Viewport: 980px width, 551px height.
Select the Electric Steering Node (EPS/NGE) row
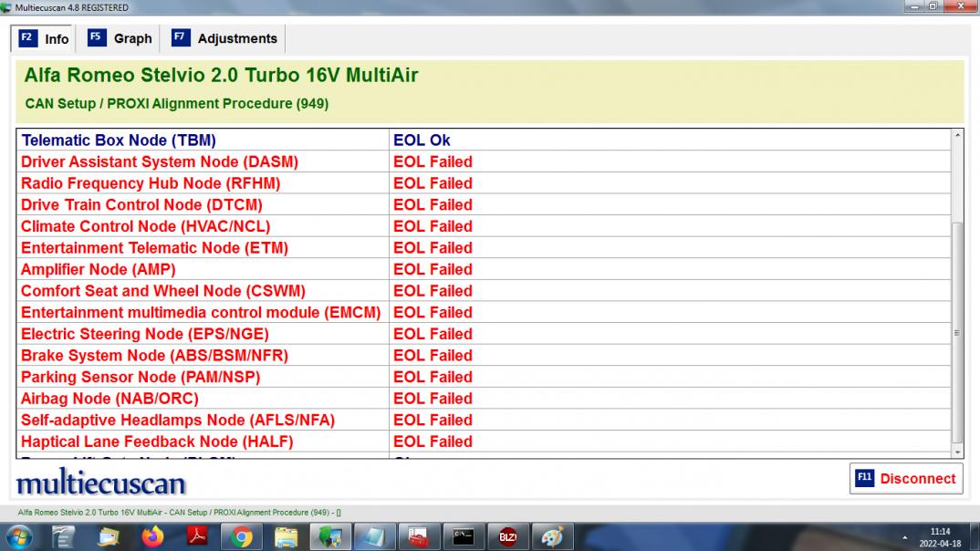484,334
